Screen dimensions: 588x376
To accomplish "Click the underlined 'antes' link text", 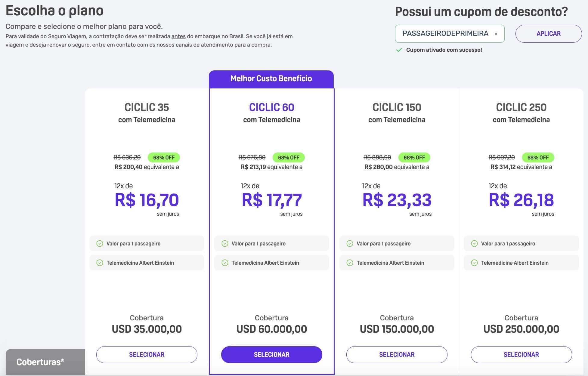I will click(178, 36).
